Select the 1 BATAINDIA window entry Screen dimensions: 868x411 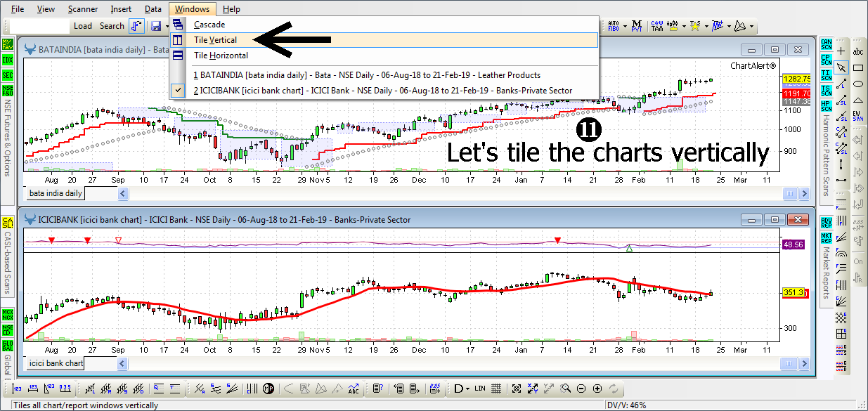coord(384,74)
